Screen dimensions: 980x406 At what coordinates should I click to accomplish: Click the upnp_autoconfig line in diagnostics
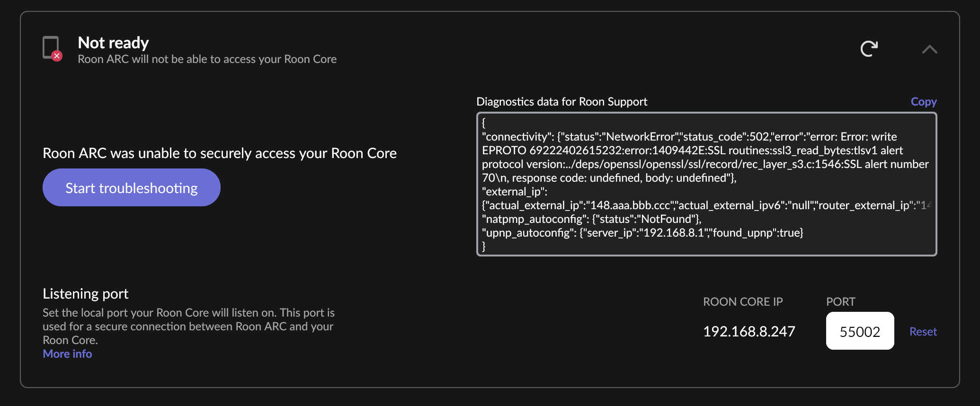point(642,232)
